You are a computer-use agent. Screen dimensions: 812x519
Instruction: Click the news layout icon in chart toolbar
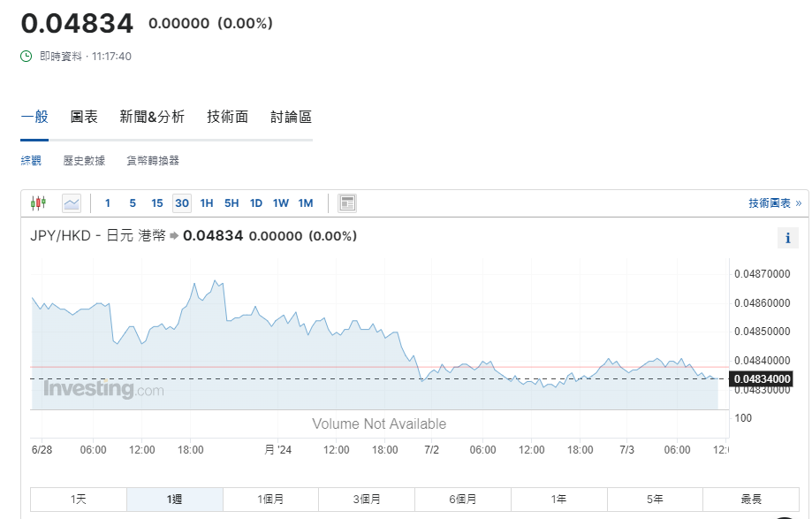pyautogui.click(x=347, y=203)
